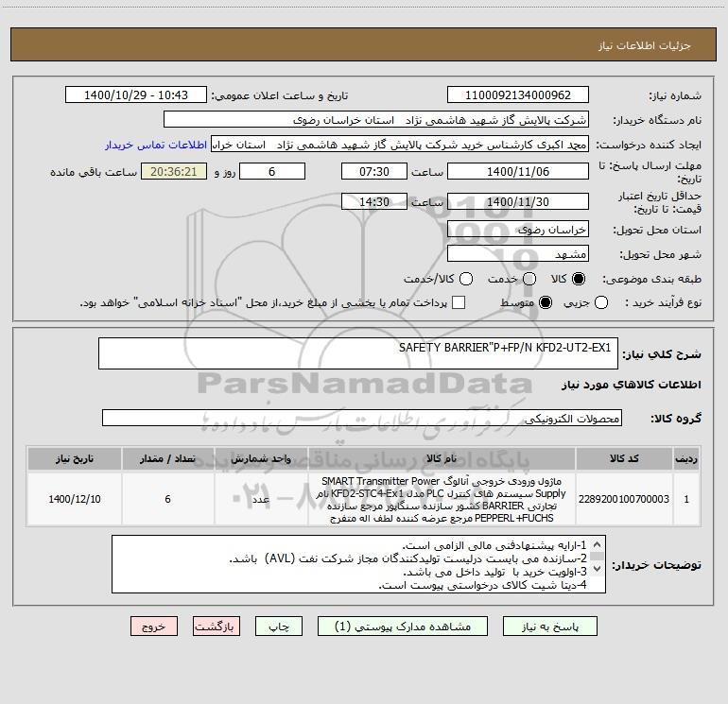Image resolution: width=728 pixels, height=704 pixels.
Task: Select the کالا radio button
Action: [x=579, y=279]
